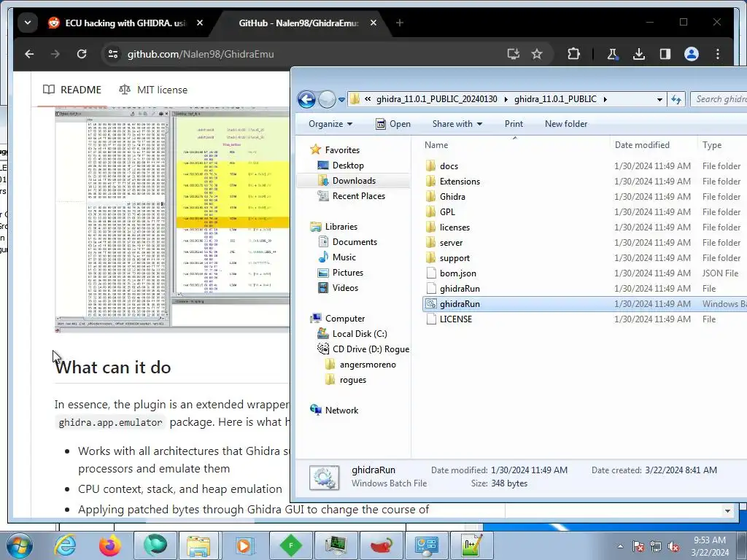The width and height of the screenshot is (747, 560).
Task: Open Chrome Labs flask icon
Action: 612,54
